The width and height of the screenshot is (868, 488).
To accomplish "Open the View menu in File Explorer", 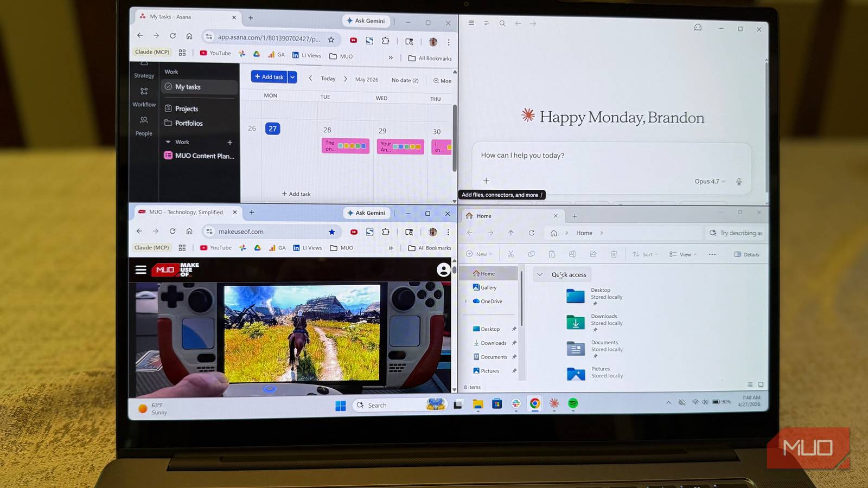I will click(x=682, y=254).
